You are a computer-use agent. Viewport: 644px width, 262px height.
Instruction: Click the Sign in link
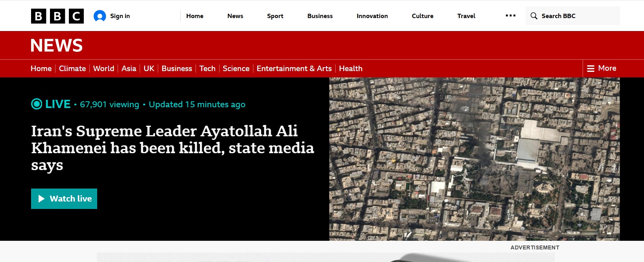[120, 16]
